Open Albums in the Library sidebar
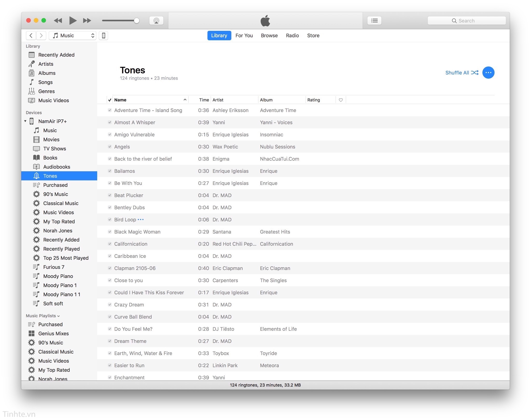Viewport: 531px width, 420px height. point(47,73)
